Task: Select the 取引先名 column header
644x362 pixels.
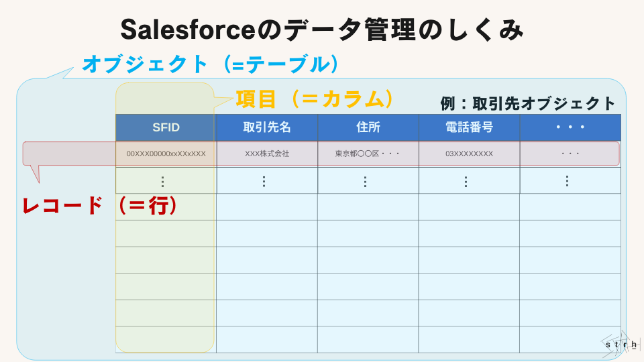Action: [267, 127]
